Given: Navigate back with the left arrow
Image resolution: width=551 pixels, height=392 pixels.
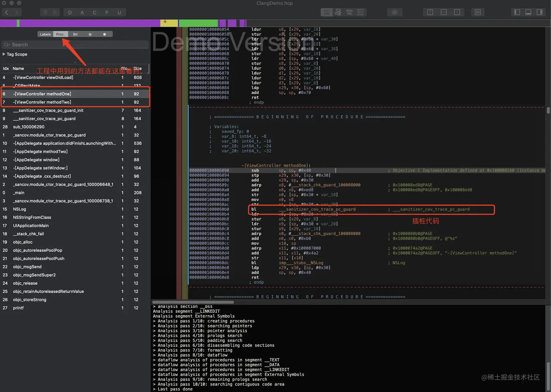Looking at the screenshot, I should pyautogui.click(x=7, y=12).
